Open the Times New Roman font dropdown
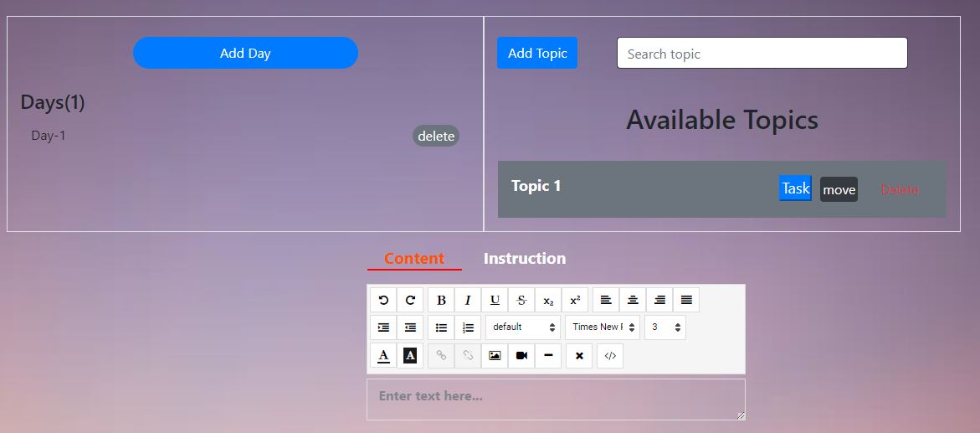Image resolution: width=980 pixels, height=433 pixels. [x=603, y=327]
